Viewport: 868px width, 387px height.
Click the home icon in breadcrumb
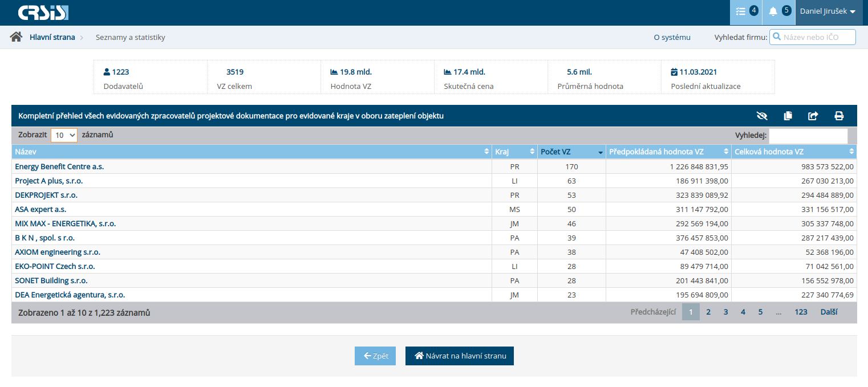click(16, 37)
